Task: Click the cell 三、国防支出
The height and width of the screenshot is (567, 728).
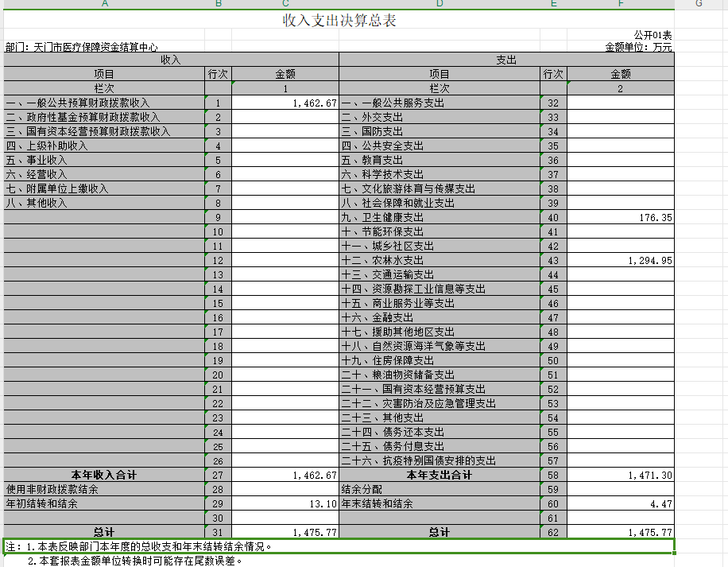Action: 440,131
